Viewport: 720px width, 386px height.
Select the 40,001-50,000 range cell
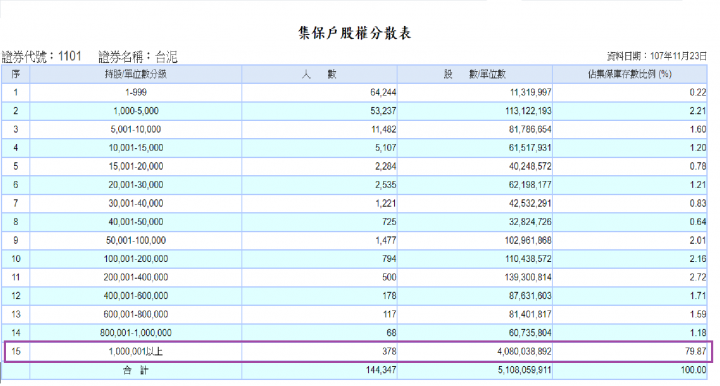click(x=135, y=222)
